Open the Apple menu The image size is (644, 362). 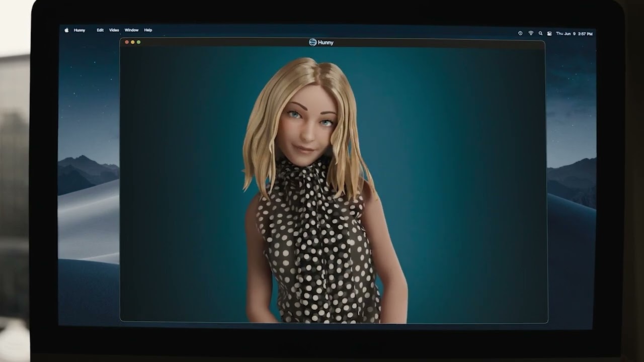pos(66,30)
